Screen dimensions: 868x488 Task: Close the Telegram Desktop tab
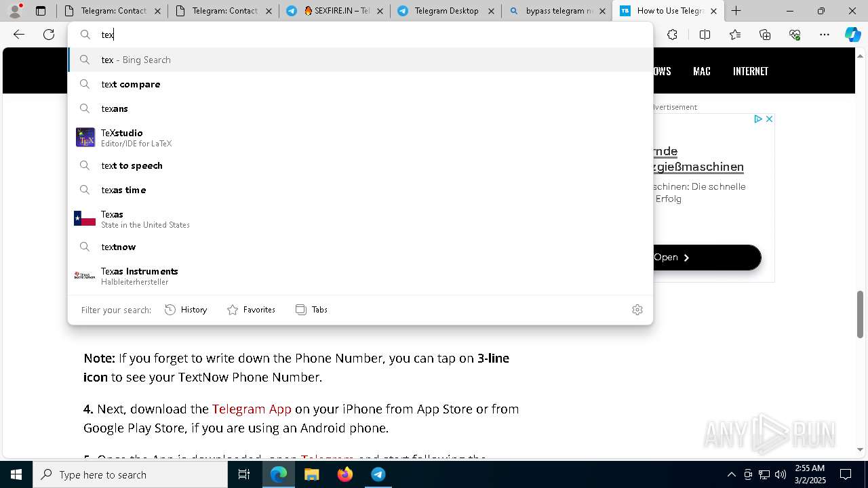[x=491, y=11]
